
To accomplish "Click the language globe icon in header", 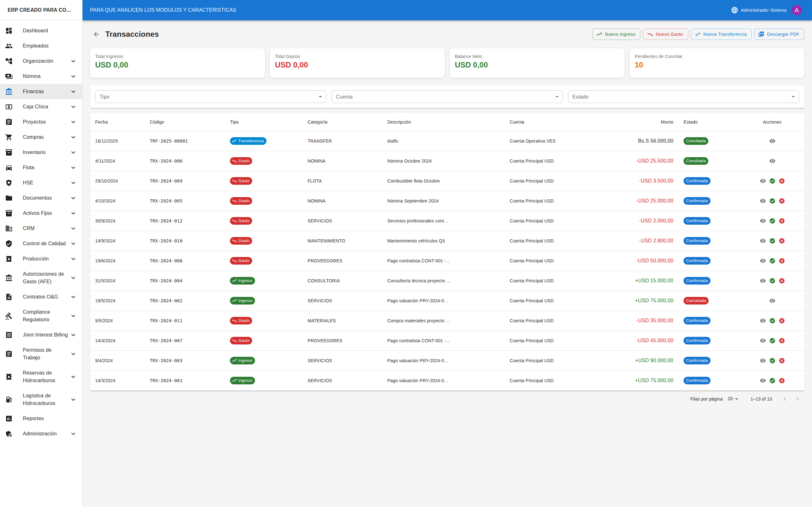I will click(734, 10).
